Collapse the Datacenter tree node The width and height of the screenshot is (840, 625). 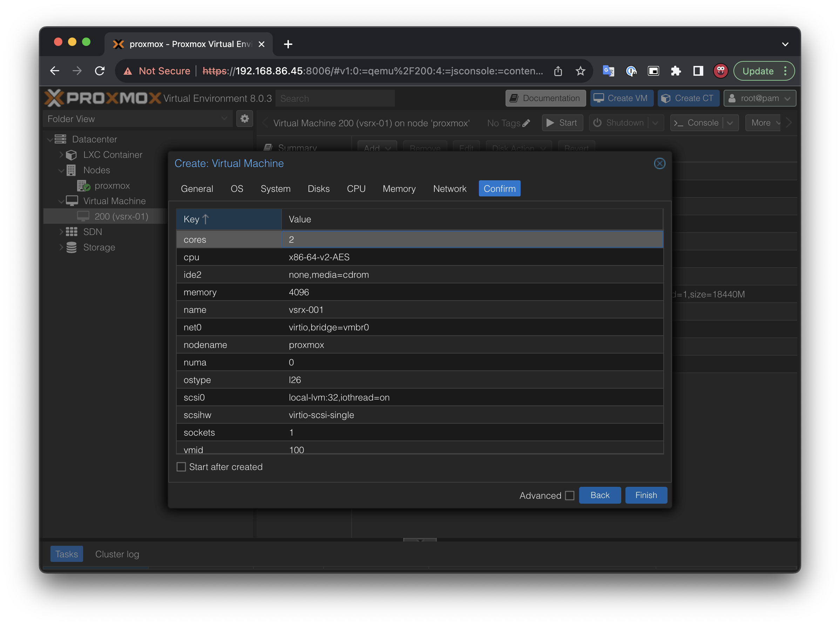click(x=50, y=140)
